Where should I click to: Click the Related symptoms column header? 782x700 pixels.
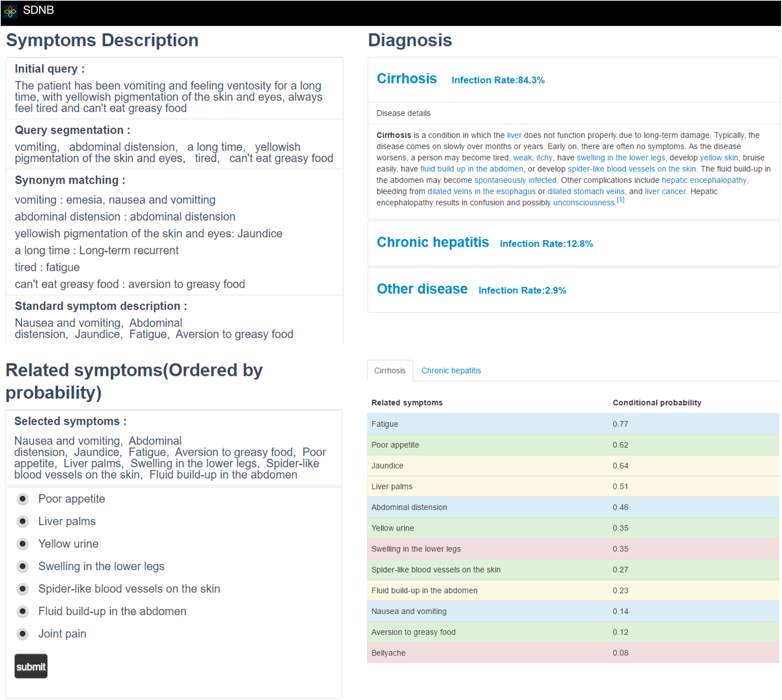(x=407, y=403)
